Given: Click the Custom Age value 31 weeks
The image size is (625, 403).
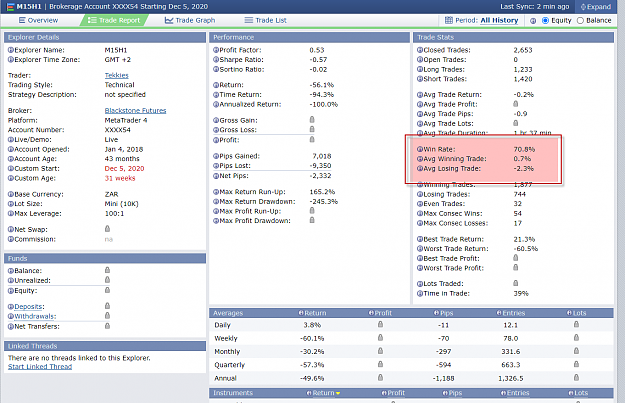Looking at the screenshot, I should click(x=120, y=178).
